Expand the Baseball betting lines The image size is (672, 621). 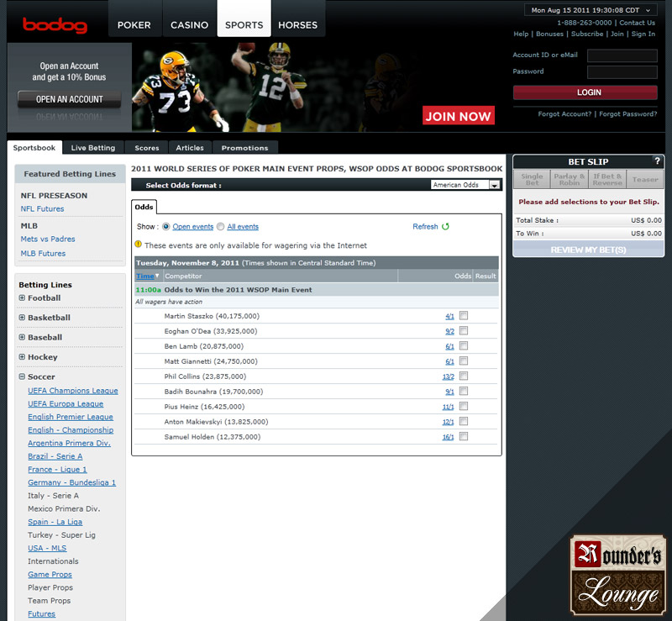tap(22, 337)
